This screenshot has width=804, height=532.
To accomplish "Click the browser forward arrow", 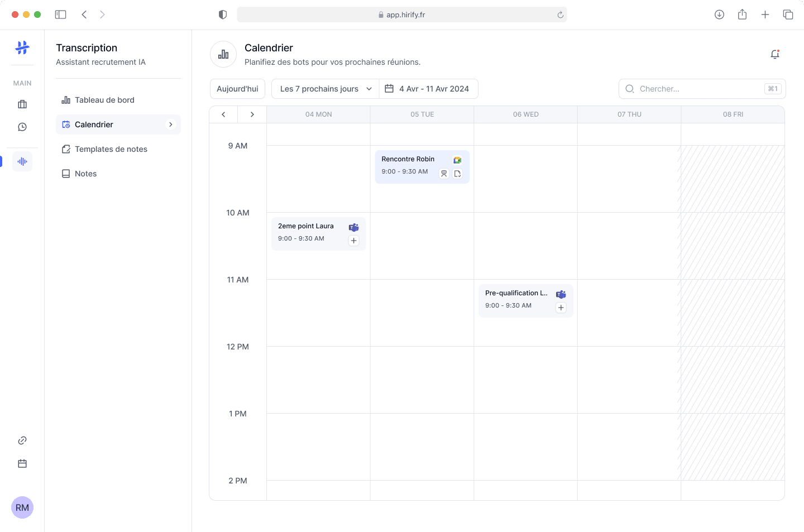I will coord(102,15).
